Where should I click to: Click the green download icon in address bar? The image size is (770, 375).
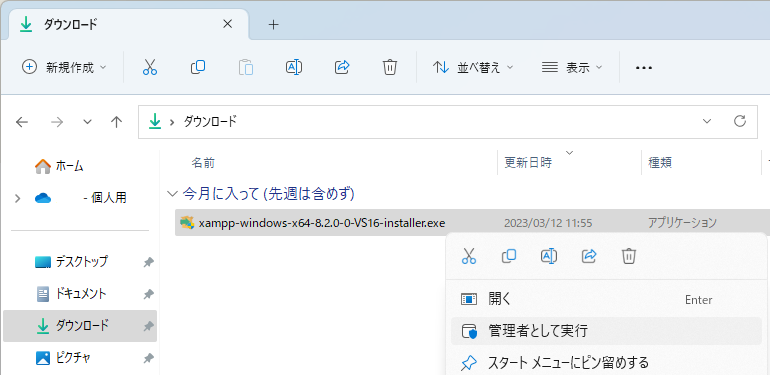pos(155,121)
